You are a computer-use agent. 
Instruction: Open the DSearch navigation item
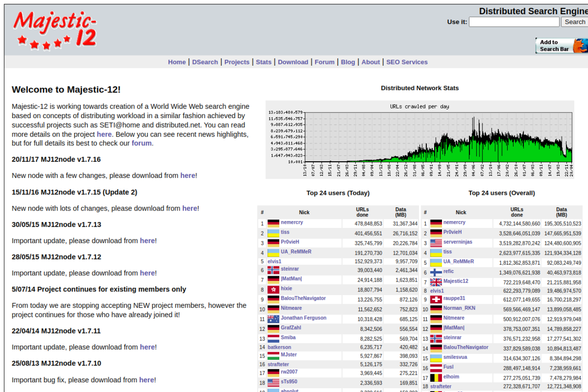(205, 62)
